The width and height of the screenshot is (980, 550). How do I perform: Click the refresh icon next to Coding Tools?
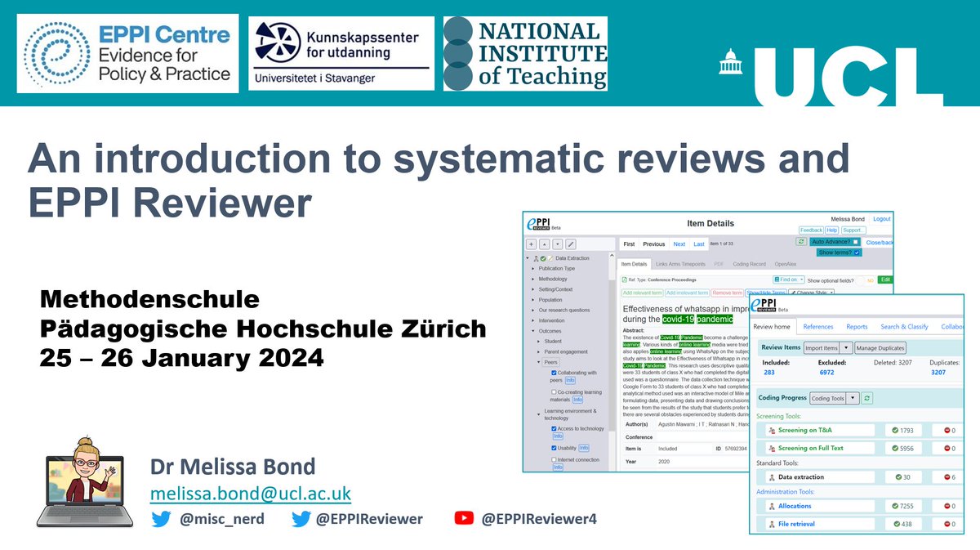click(867, 398)
